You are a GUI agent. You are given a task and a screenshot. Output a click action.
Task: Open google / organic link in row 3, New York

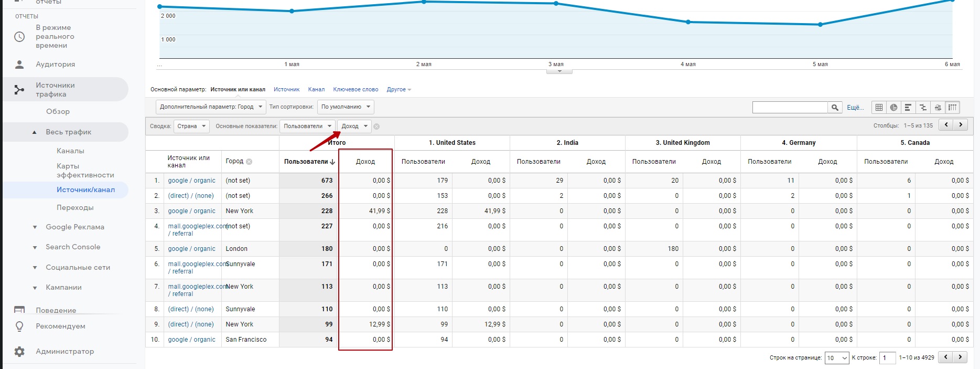pyautogui.click(x=191, y=211)
